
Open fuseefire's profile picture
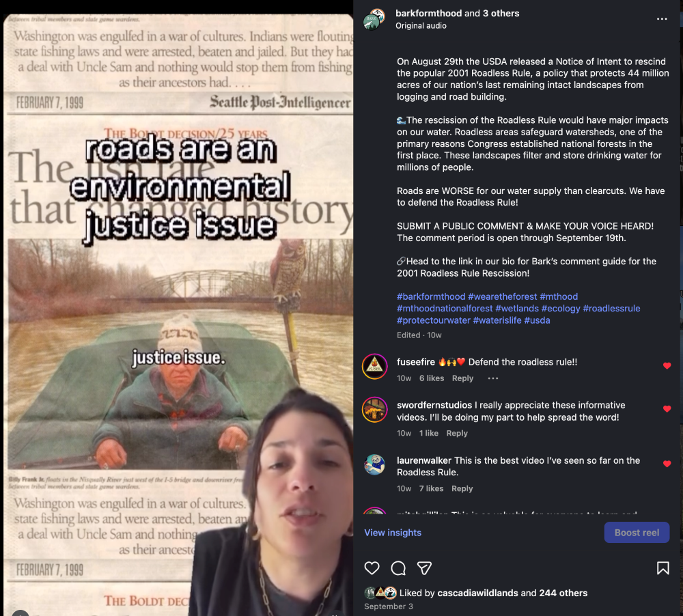pos(374,366)
